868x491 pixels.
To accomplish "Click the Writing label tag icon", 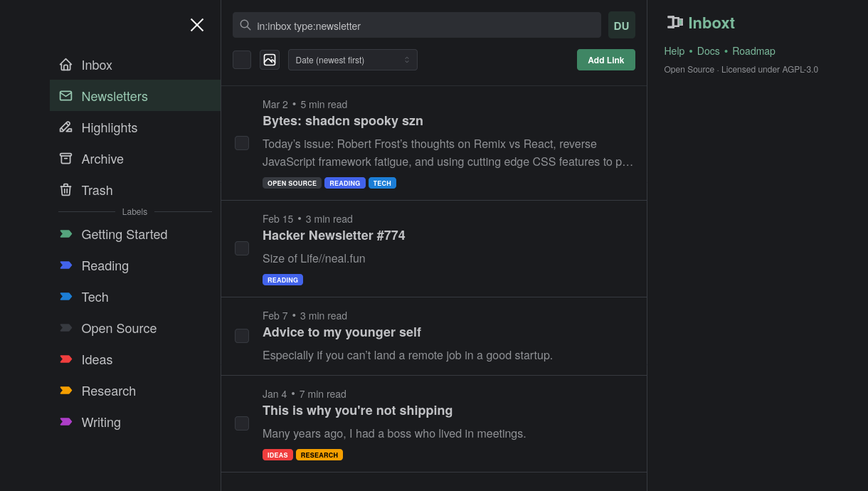I will pyautogui.click(x=65, y=422).
